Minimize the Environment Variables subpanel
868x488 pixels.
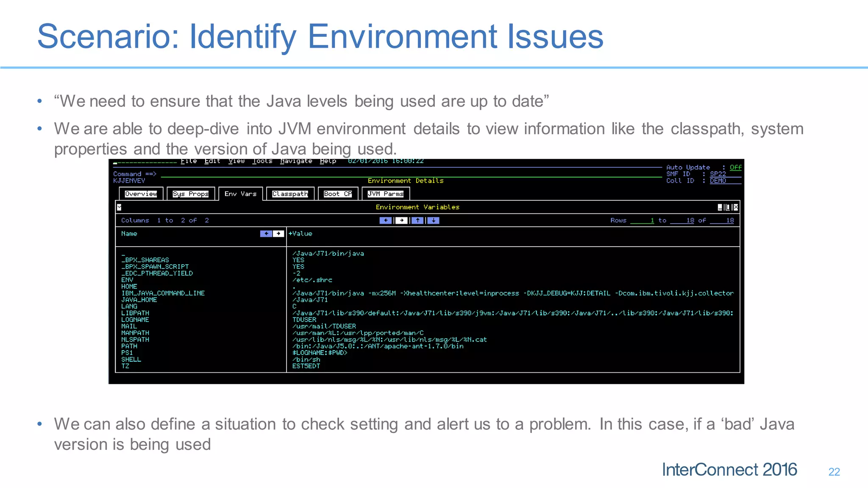click(720, 207)
